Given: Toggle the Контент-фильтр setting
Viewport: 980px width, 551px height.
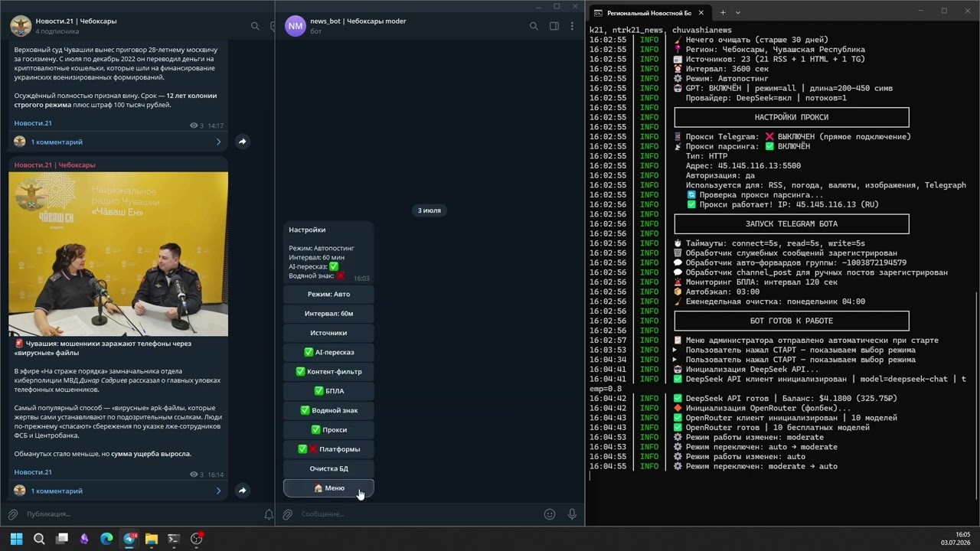Looking at the screenshot, I should point(328,371).
